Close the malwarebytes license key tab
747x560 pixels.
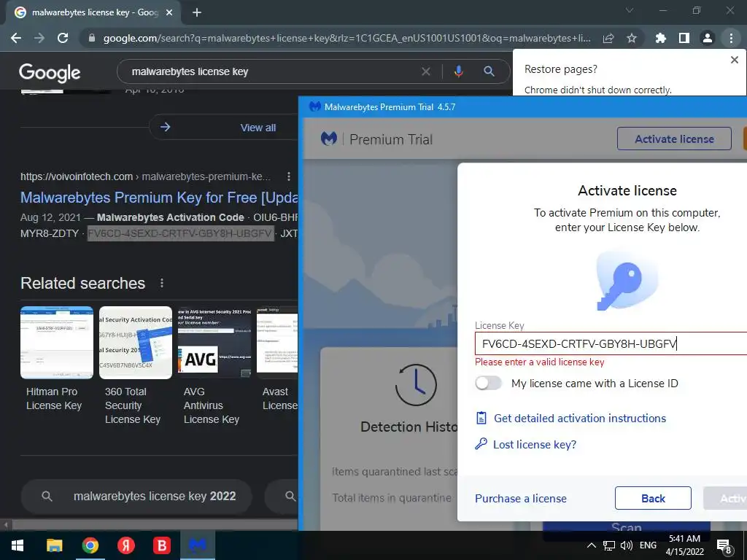(169, 13)
